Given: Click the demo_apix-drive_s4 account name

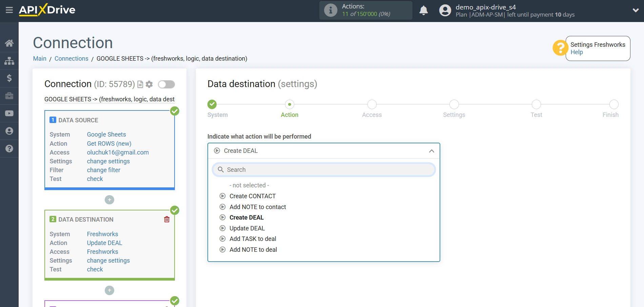Looking at the screenshot, I should coord(485,7).
